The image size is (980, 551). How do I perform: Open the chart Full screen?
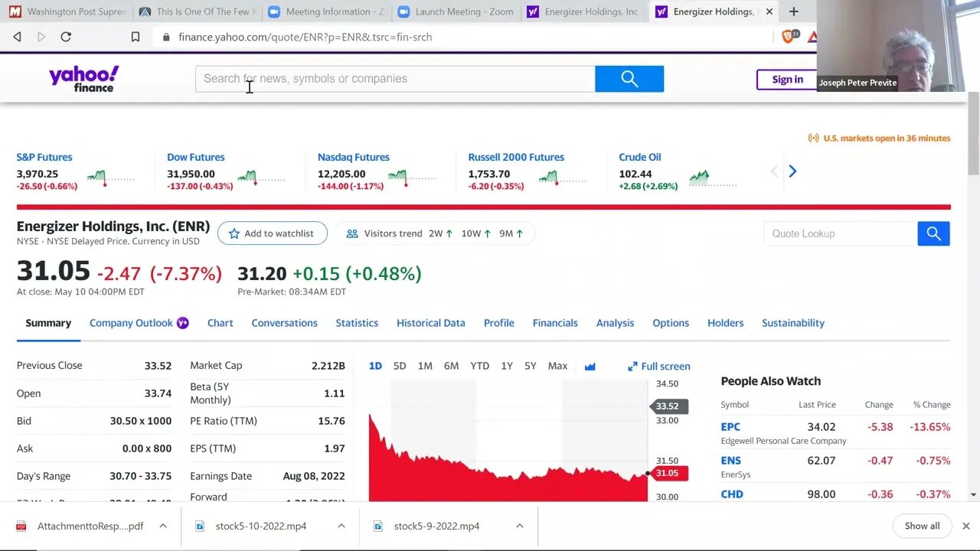tap(658, 367)
